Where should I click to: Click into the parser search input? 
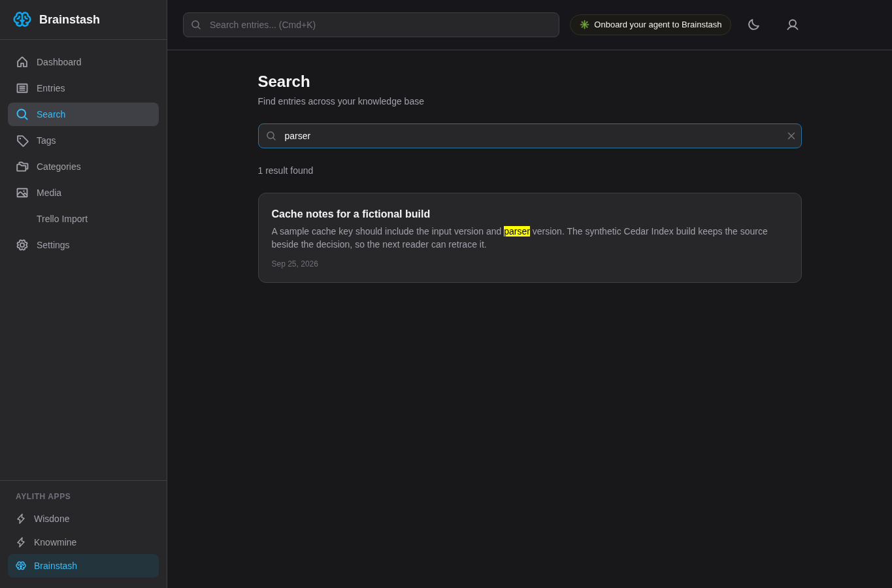click(529, 136)
